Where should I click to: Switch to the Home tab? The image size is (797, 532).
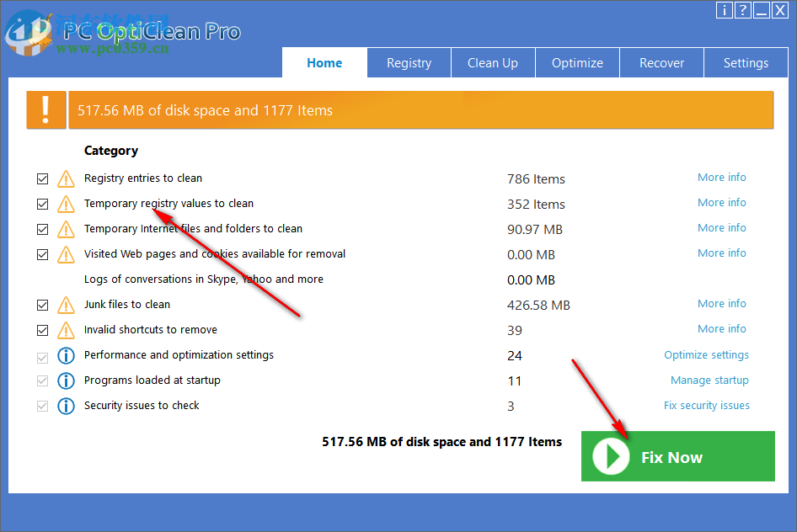(x=324, y=63)
